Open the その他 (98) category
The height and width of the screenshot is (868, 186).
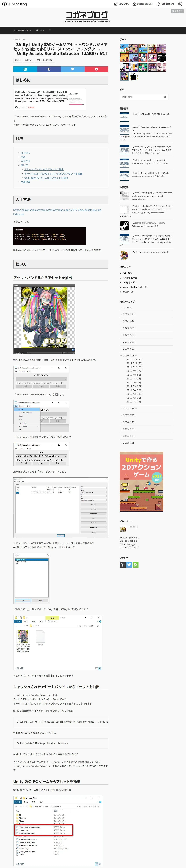[128, 292]
